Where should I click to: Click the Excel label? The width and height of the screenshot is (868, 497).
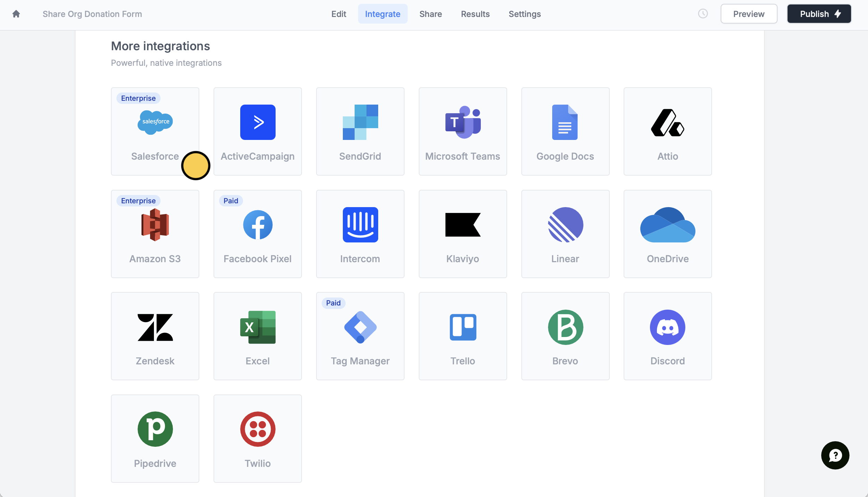click(258, 361)
